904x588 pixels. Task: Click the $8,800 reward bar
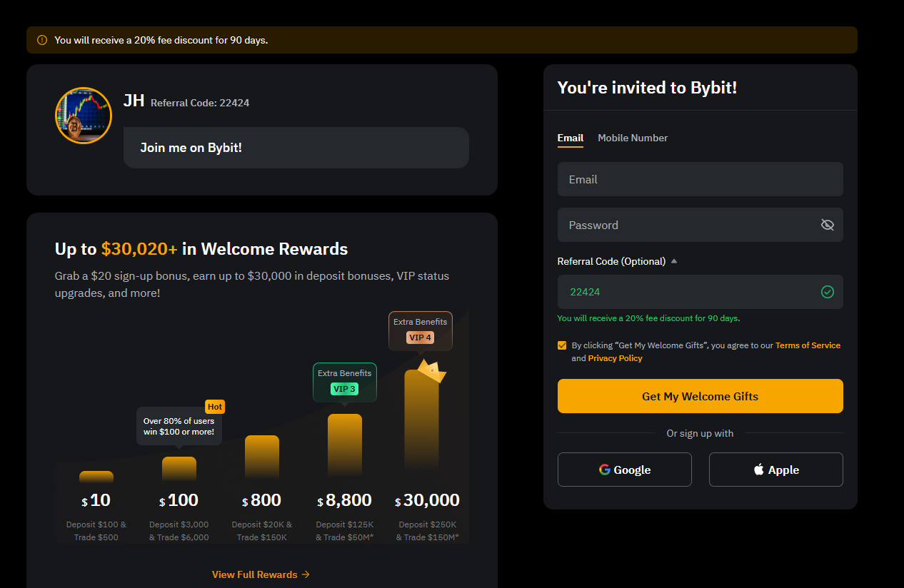coord(345,445)
